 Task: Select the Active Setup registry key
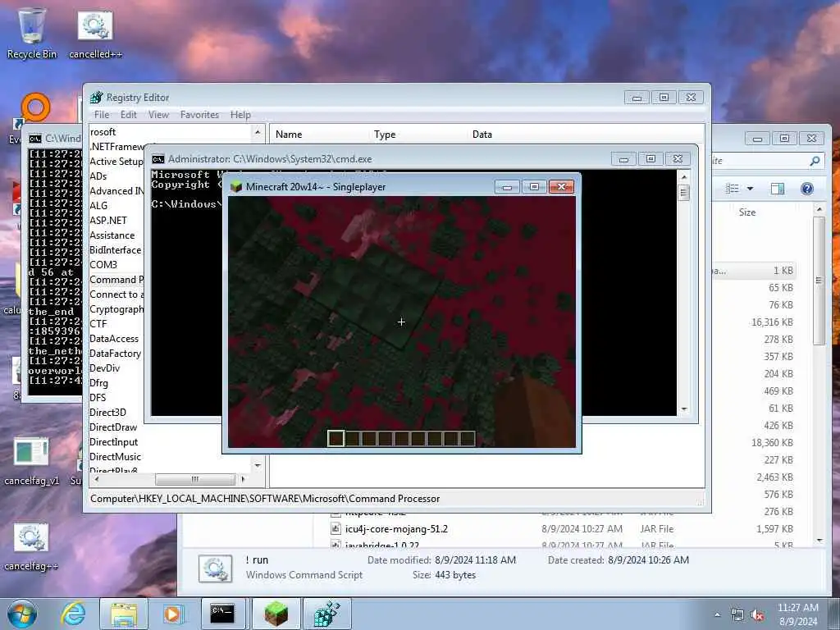point(116,162)
